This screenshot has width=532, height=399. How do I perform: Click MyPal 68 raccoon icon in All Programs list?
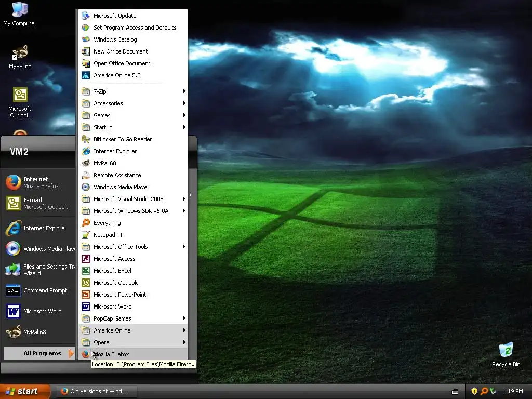click(x=86, y=163)
